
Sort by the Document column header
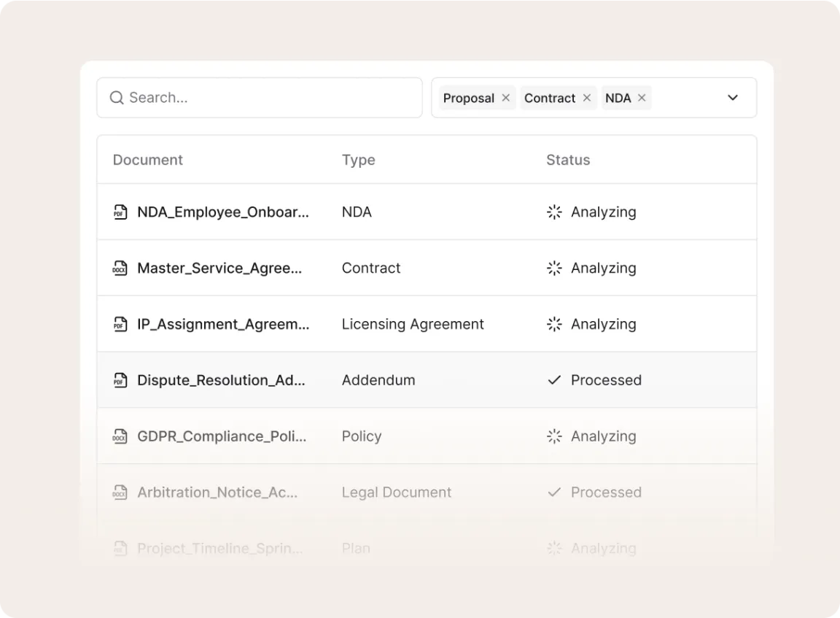(x=147, y=160)
